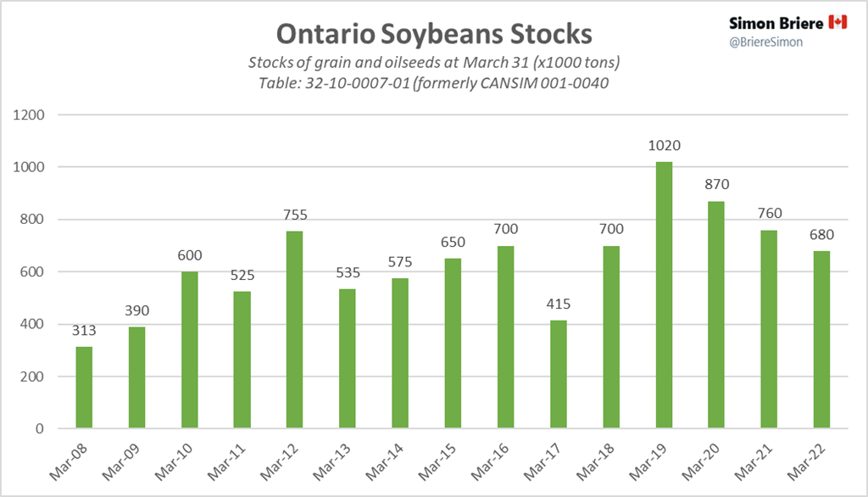Click the Ontario Soybeans Stocks title
Image resolution: width=868 pixels, height=497 pixels.
(x=433, y=35)
